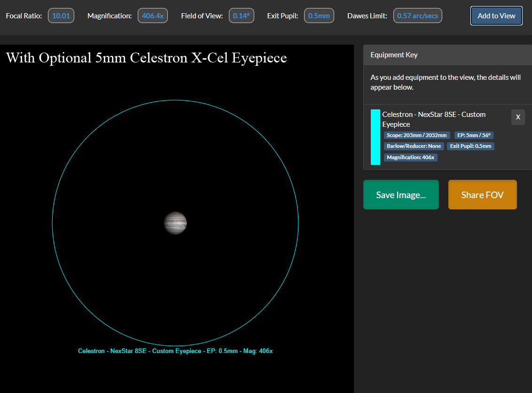This screenshot has height=393, width=532.
Task: Click the "Barlow/Reducer: None" tag
Action: (x=414, y=146)
